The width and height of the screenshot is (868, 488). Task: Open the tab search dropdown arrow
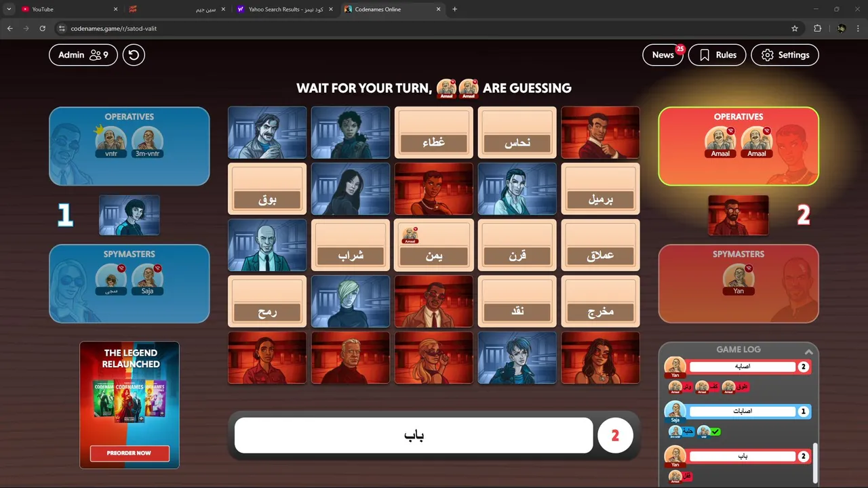click(9, 9)
